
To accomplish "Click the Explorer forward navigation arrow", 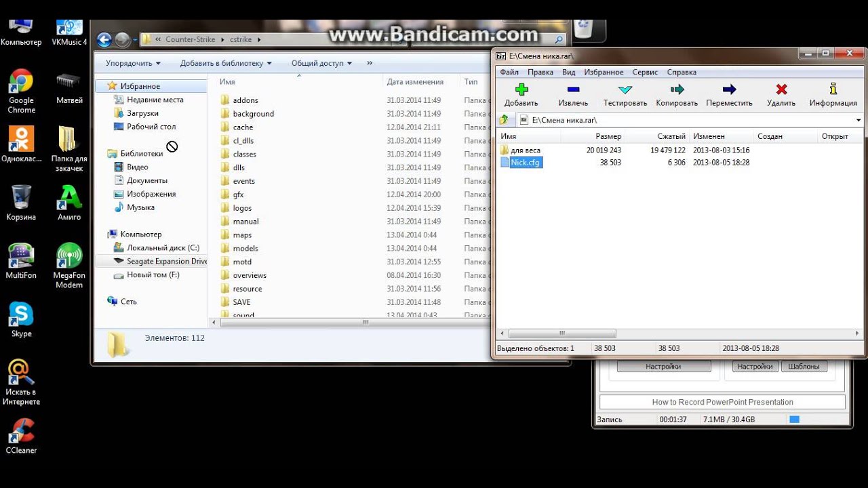I will coord(122,40).
